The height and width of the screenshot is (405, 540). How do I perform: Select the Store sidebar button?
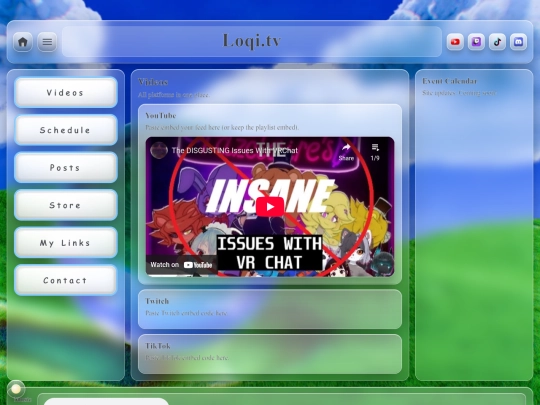click(66, 205)
